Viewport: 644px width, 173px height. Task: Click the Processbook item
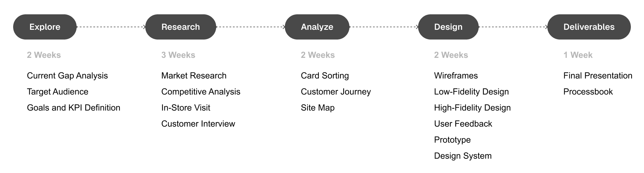click(588, 92)
